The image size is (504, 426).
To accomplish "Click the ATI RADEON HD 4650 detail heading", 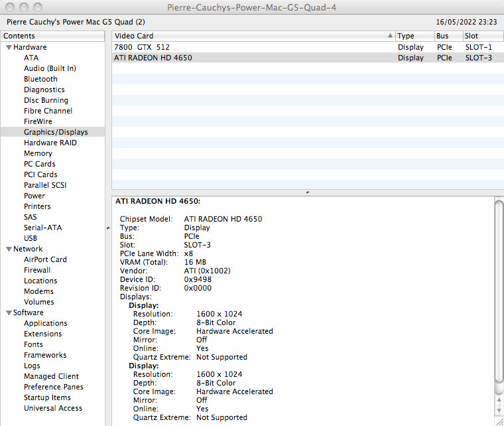I will [x=158, y=201].
